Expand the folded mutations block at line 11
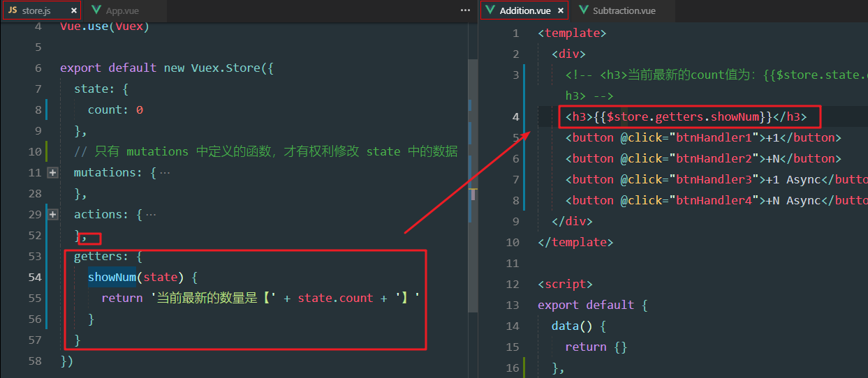 tap(52, 172)
